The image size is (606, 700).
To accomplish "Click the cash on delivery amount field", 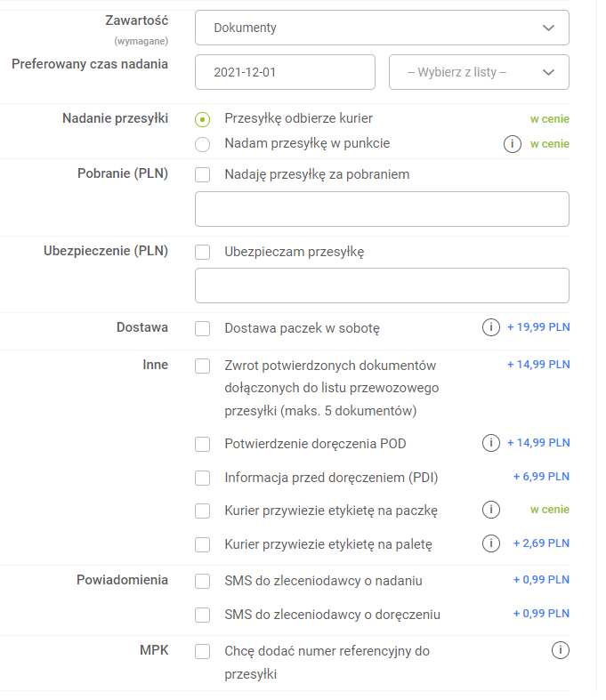I will click(x=382, y=209).
